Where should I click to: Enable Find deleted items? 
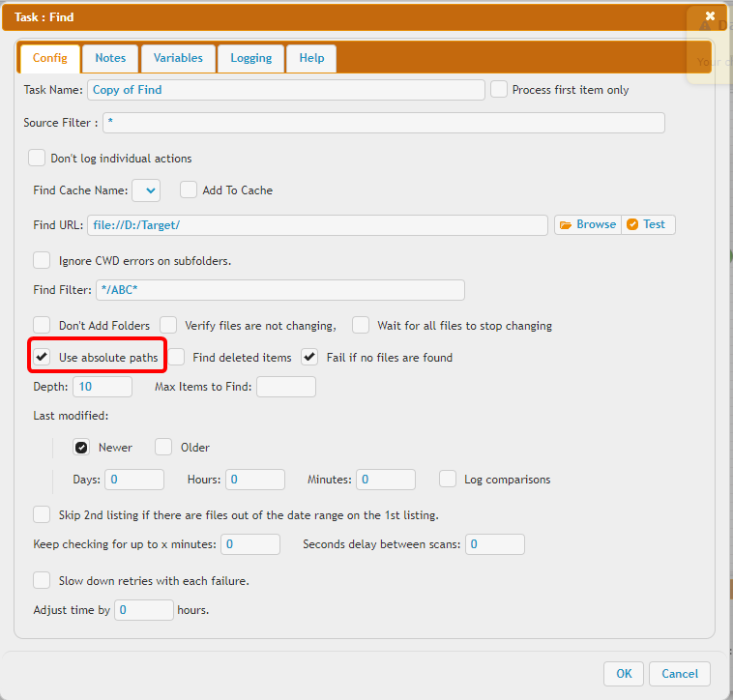[176, 357]
